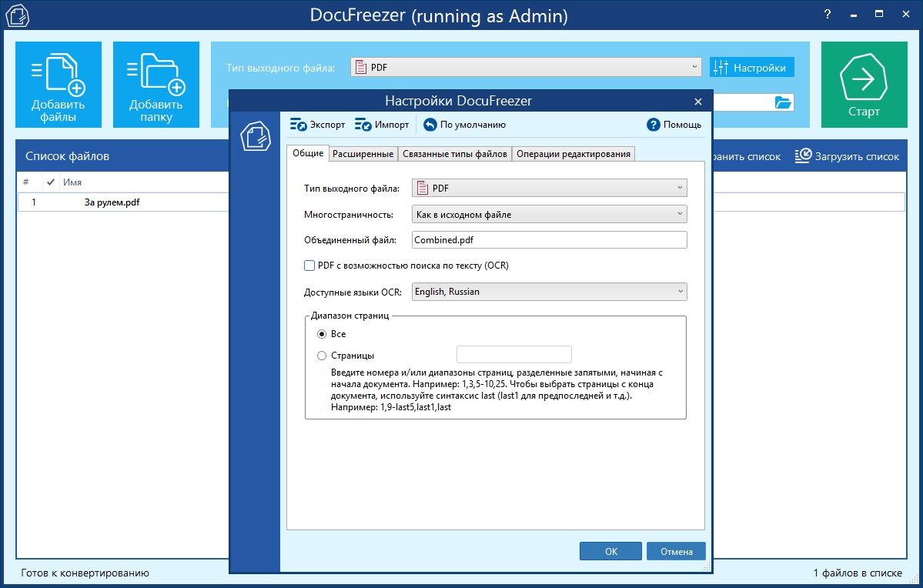Select the Страницы (Pages) radio button
The height and width of the screenshot is (588, 923).
(322, 356)
